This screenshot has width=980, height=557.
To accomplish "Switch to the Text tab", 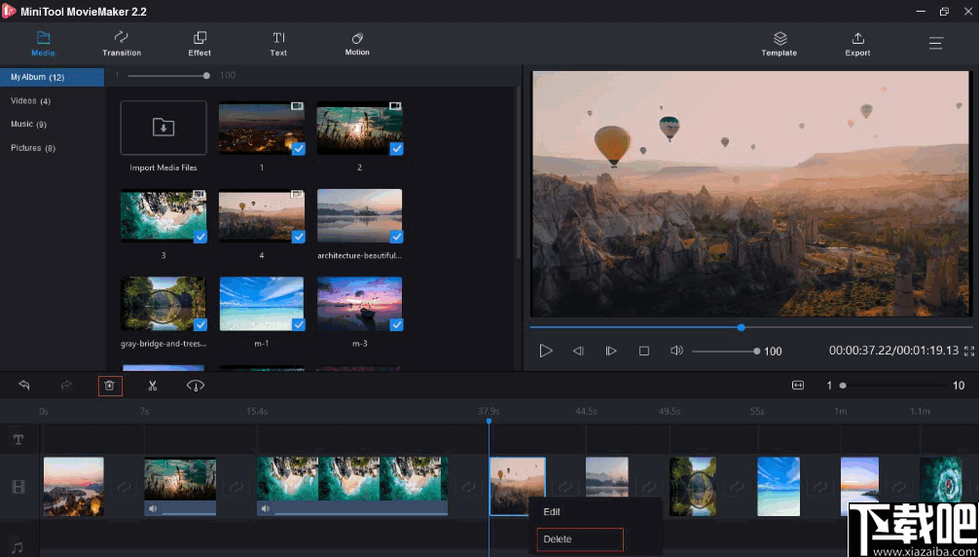I will click(278, 44).
